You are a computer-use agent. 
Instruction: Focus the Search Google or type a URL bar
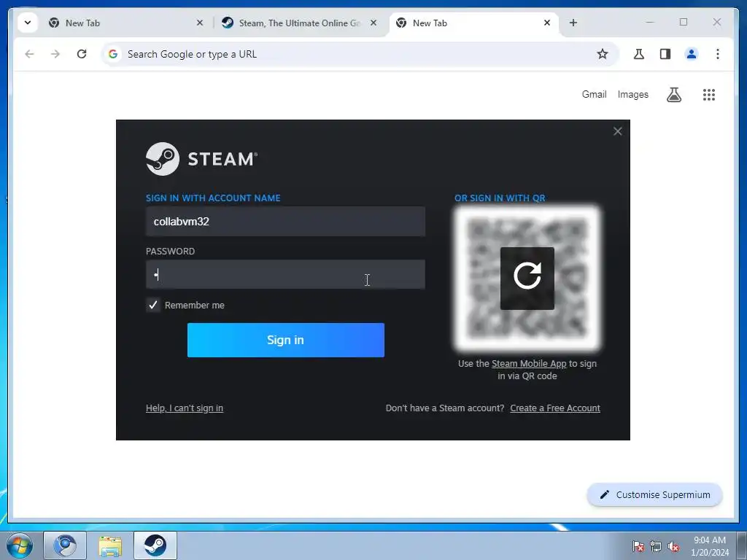360,54
